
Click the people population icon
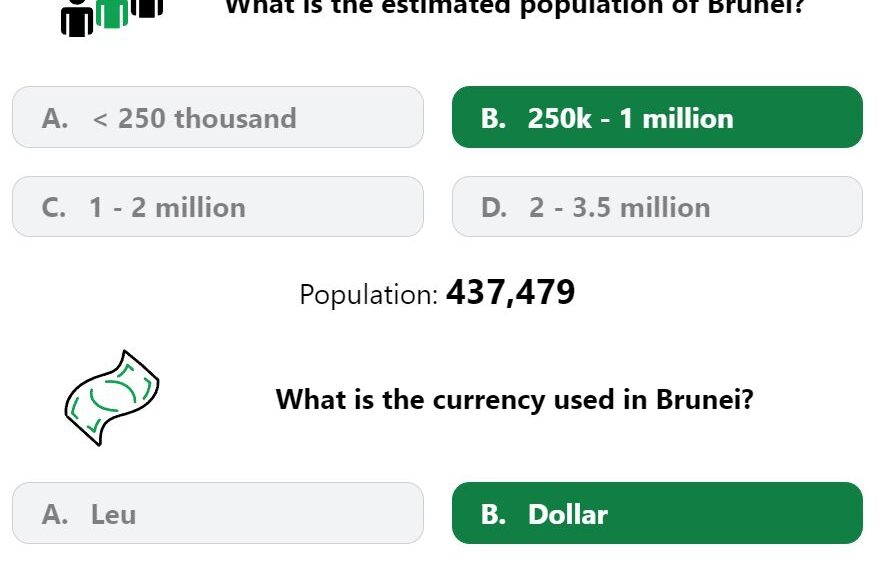tap(112, 18)
